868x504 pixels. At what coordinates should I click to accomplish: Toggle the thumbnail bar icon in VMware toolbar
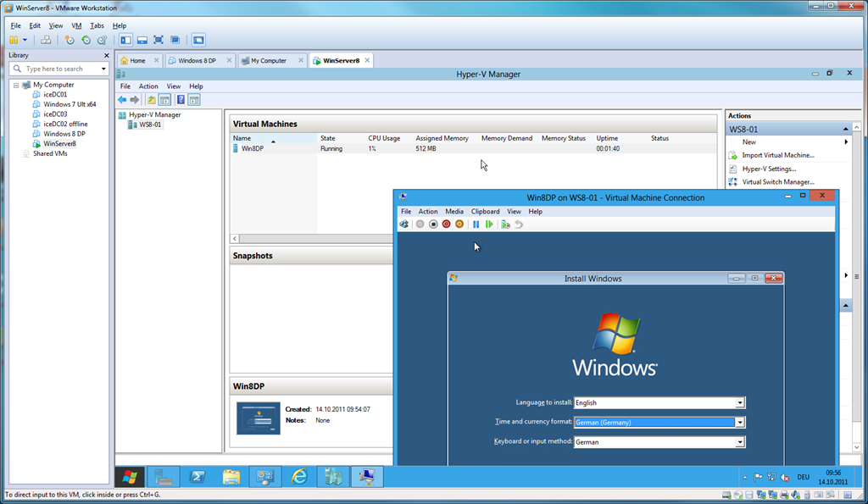[142, 40]
